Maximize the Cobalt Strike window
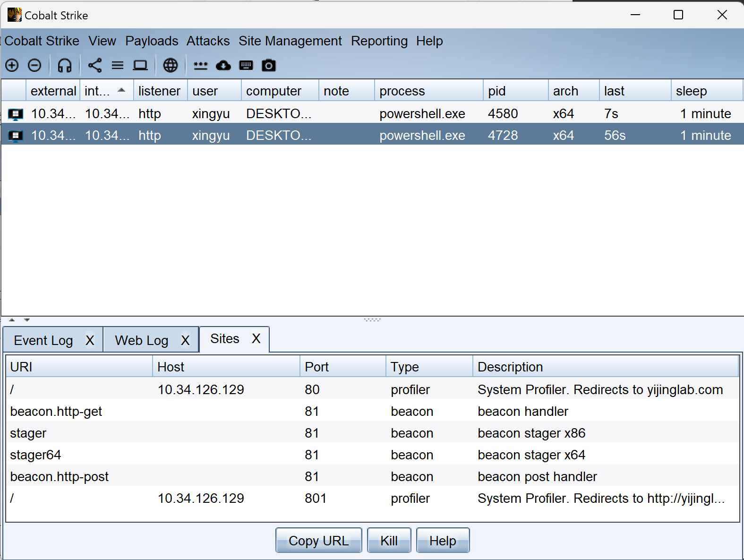Screen dimensions: 744x560 [x=678, y=15]
